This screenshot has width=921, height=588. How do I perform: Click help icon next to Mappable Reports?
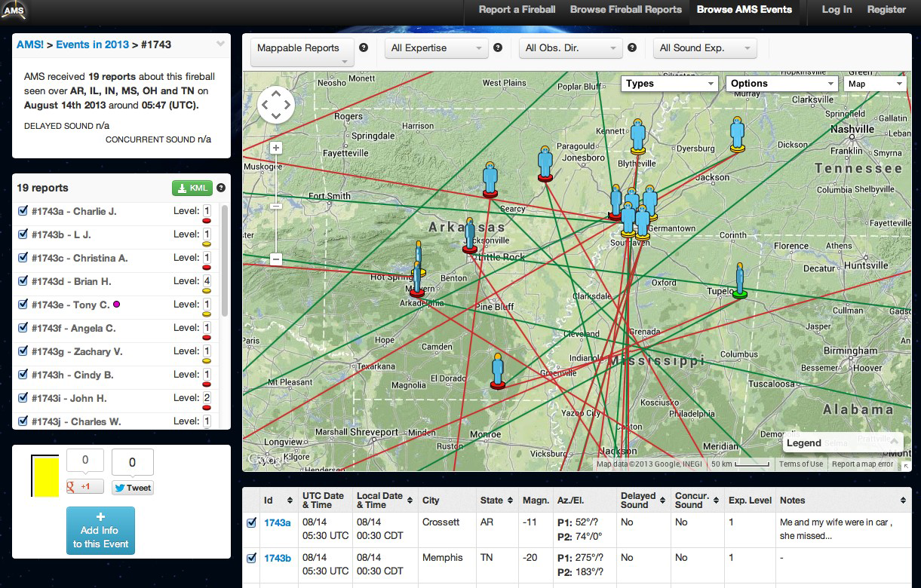[364, 47]
